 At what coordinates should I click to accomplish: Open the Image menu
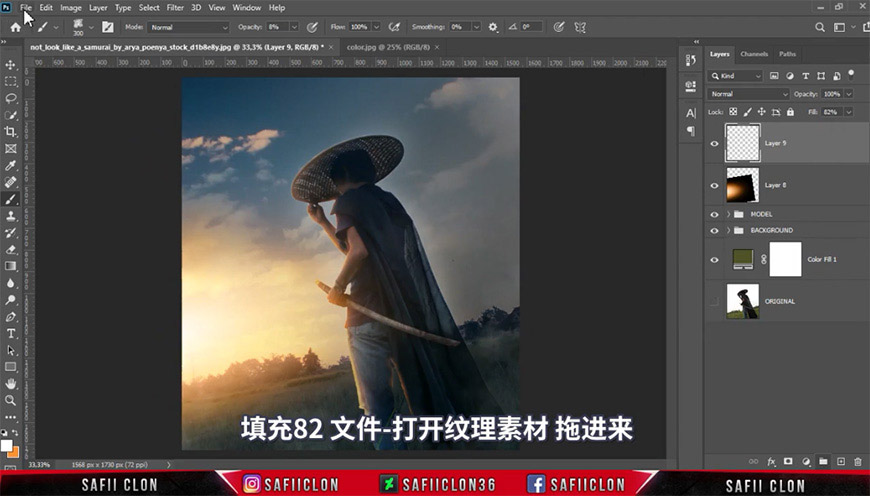[70, 8]
